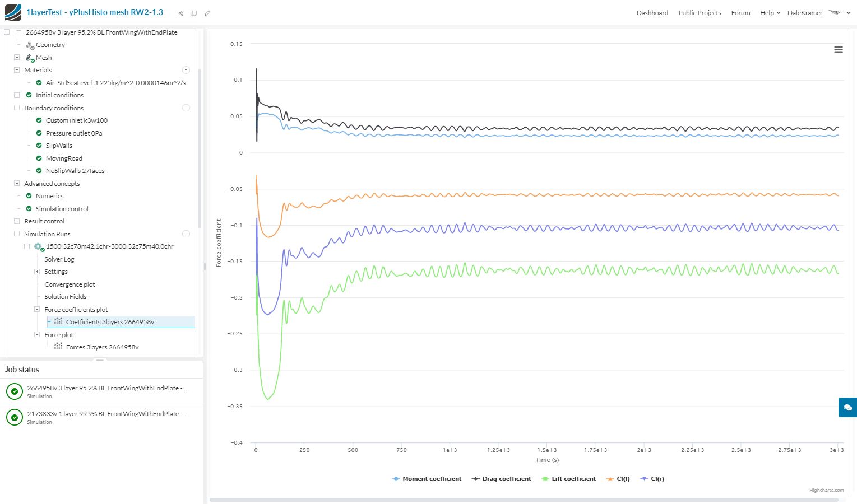Image resolution: width=857 pixels, height=504 pixels.
Task: Toggle the Cl(f) orange legend marker
Action: (610, 479)
